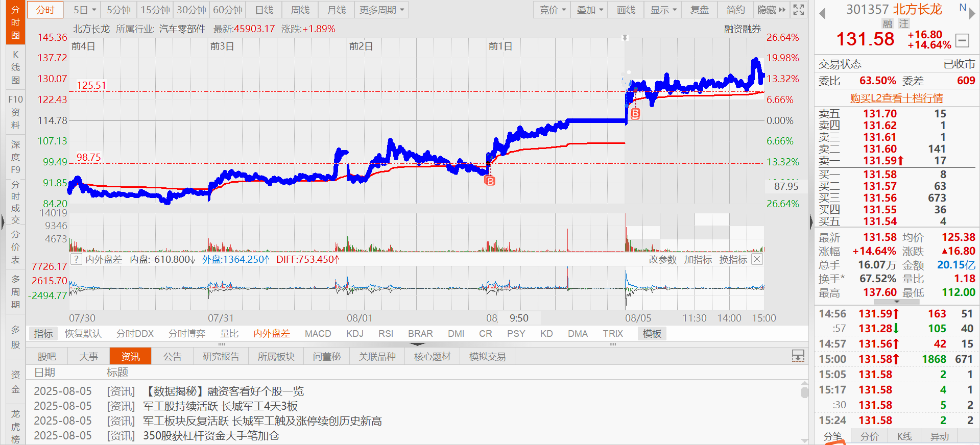Open the 竞价 dropdown
Viewport: 980px width, 445px height.
(x=553, y=10)
